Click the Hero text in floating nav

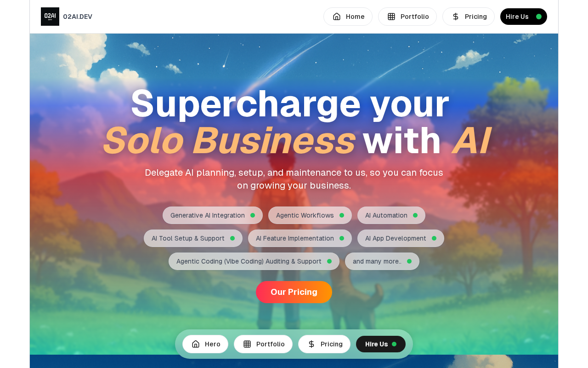(x=213, y=344)
